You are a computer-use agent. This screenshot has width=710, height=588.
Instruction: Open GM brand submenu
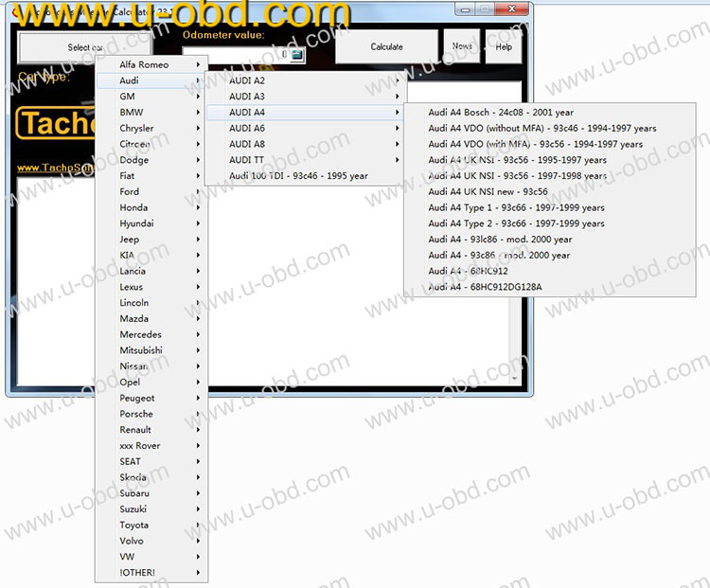[x=151, y=97]
